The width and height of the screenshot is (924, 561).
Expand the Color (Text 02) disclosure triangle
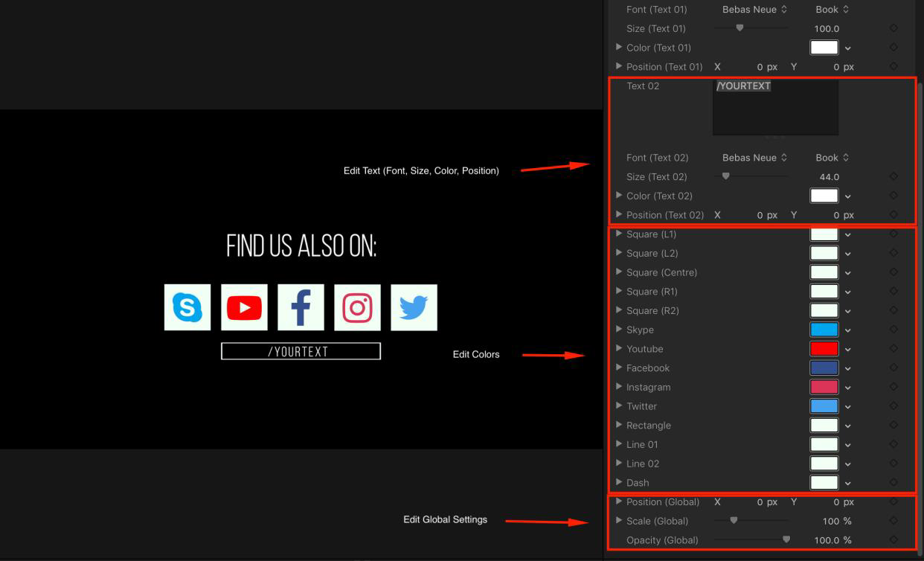click(619, 196)
